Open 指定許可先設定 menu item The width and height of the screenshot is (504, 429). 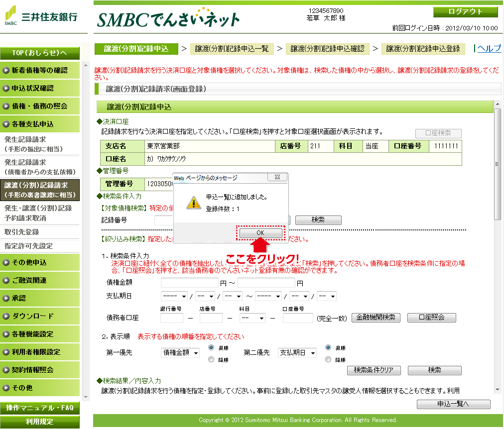tap(40, 246)
